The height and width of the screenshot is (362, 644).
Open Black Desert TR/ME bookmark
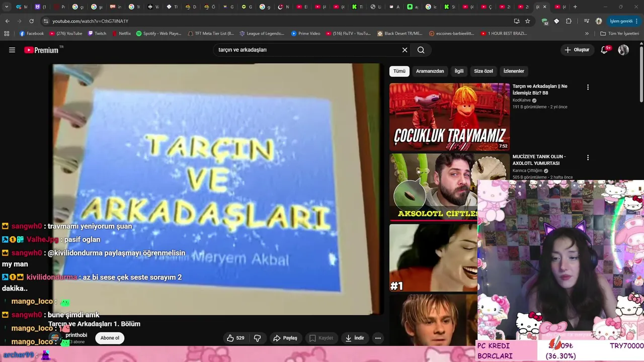click(400, 34)
